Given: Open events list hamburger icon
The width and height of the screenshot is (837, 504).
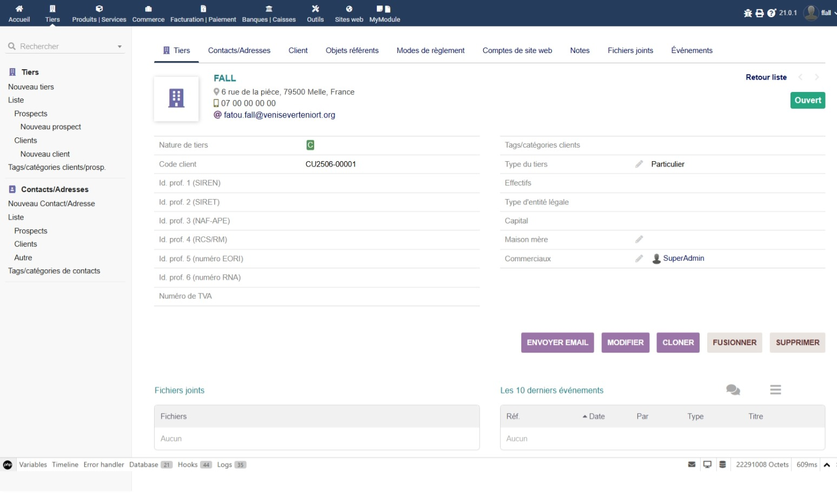Looking at the screenshot, I should pyautogui.click(x=775, y=390).
